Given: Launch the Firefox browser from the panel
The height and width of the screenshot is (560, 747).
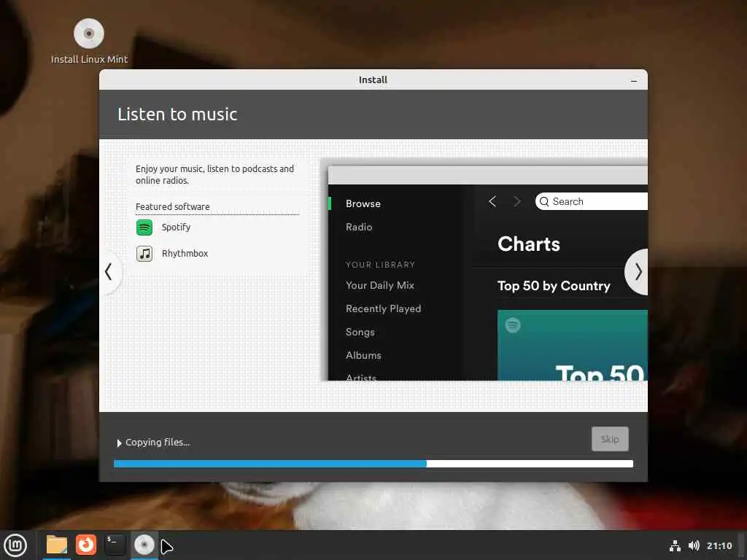Looking at the screenshot, I should 86,545.
